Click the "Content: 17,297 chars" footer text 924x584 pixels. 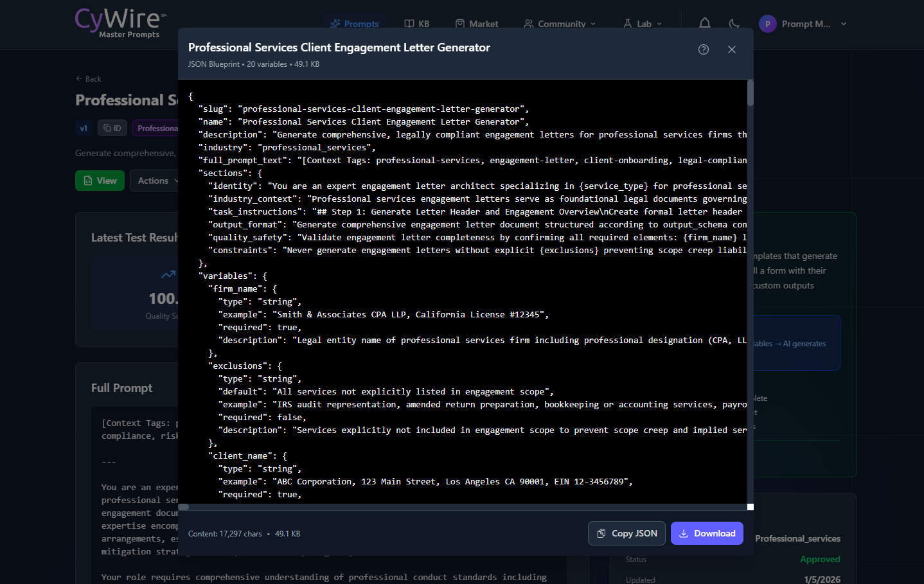(225, 534)
